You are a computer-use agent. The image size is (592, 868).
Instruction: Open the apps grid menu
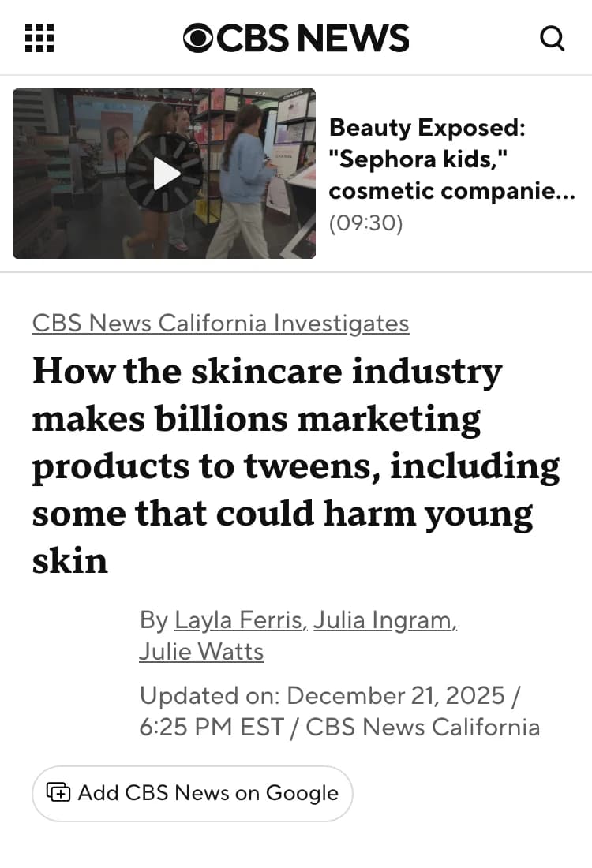pyautogui.click(x=38, y=37)
